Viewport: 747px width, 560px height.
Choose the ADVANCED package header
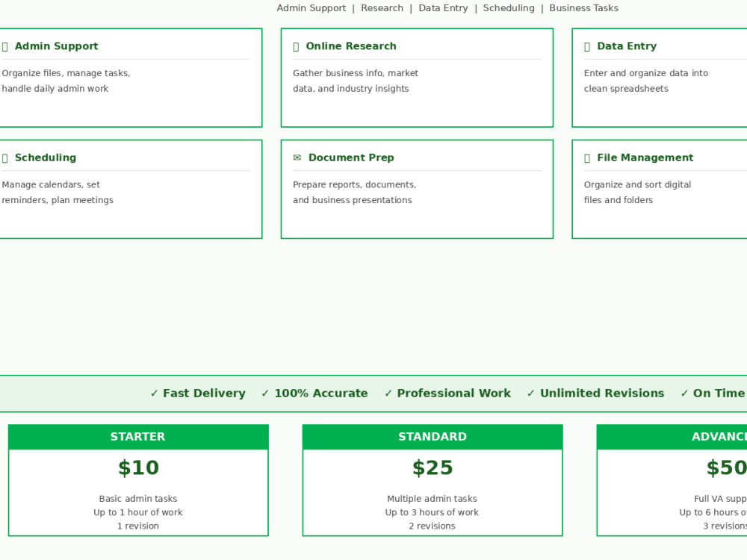tap(672, 437)
